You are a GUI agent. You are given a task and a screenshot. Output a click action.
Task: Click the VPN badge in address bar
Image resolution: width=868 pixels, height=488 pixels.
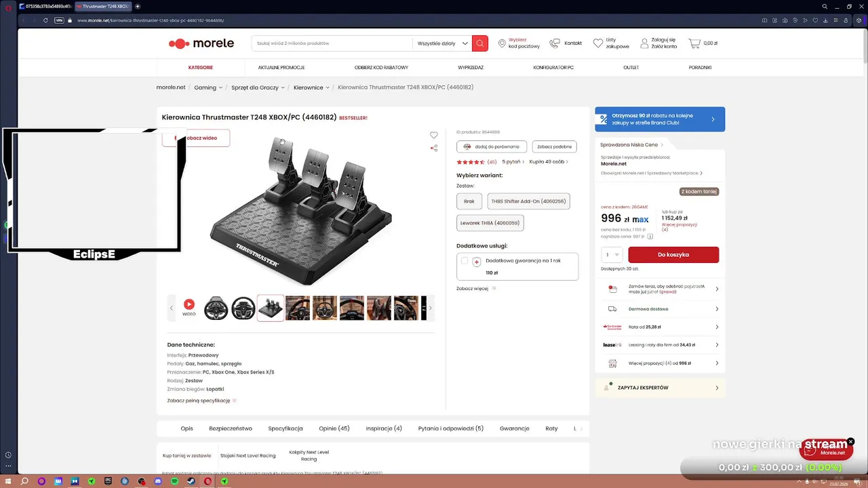59,20
